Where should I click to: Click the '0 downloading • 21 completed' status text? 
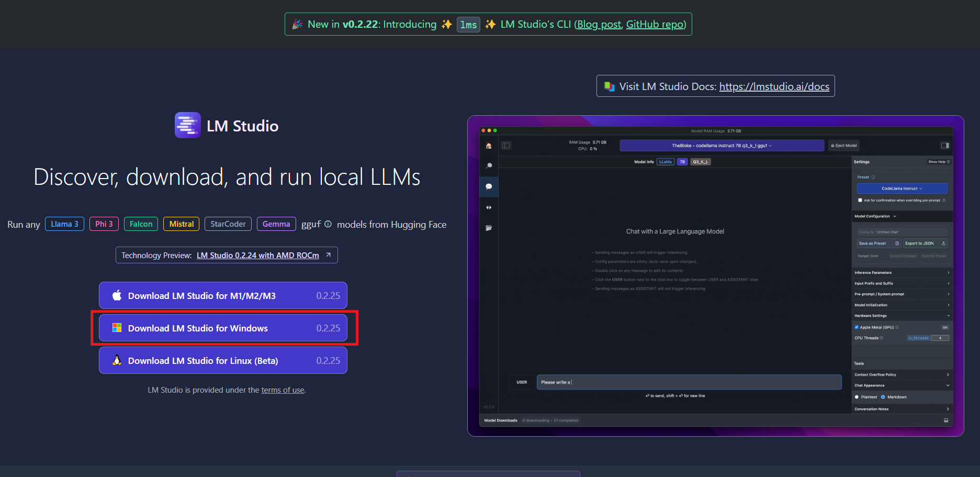[550, 420]
